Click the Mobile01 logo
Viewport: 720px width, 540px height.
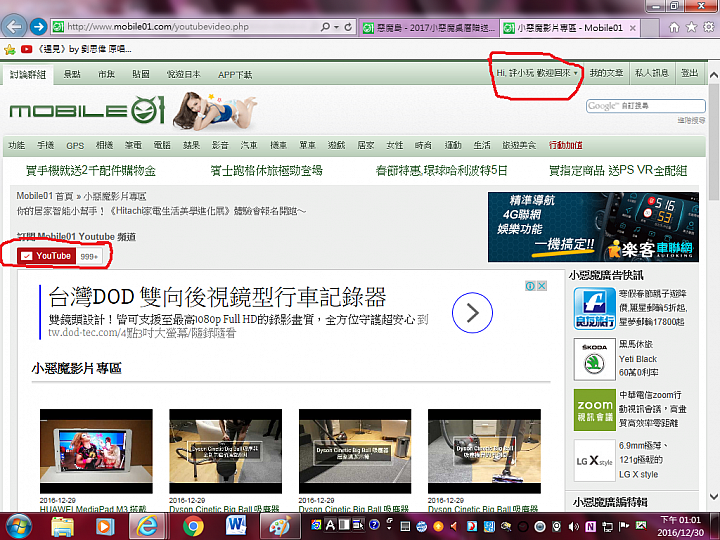coord(87,111)
